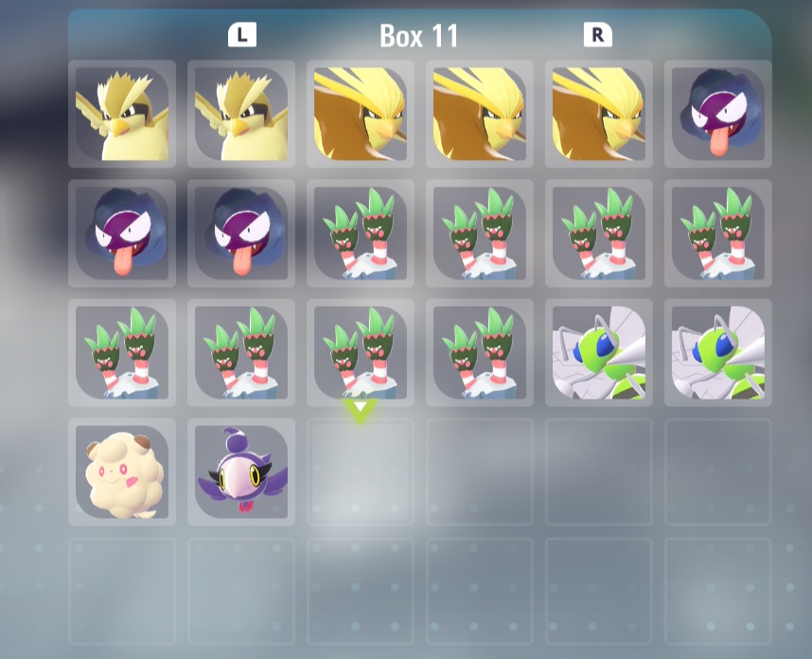
Task: Select the first Gastly in the second row
Action: [122, 233]
